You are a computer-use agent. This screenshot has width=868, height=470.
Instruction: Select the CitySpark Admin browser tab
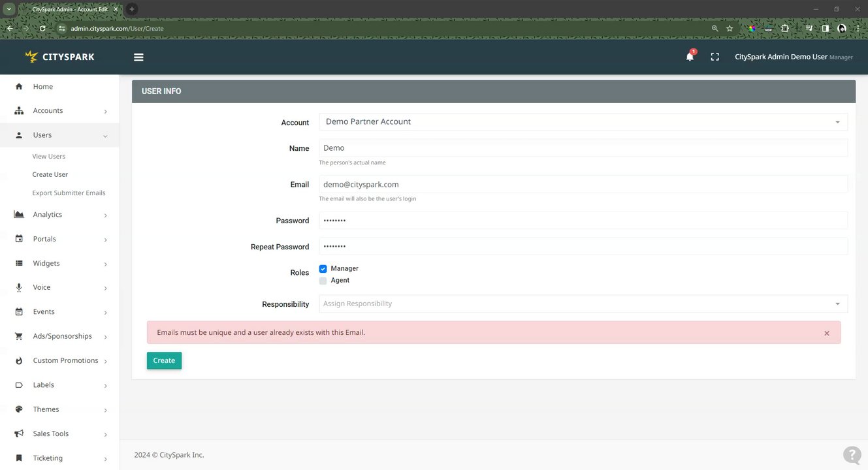coord(71,9)
